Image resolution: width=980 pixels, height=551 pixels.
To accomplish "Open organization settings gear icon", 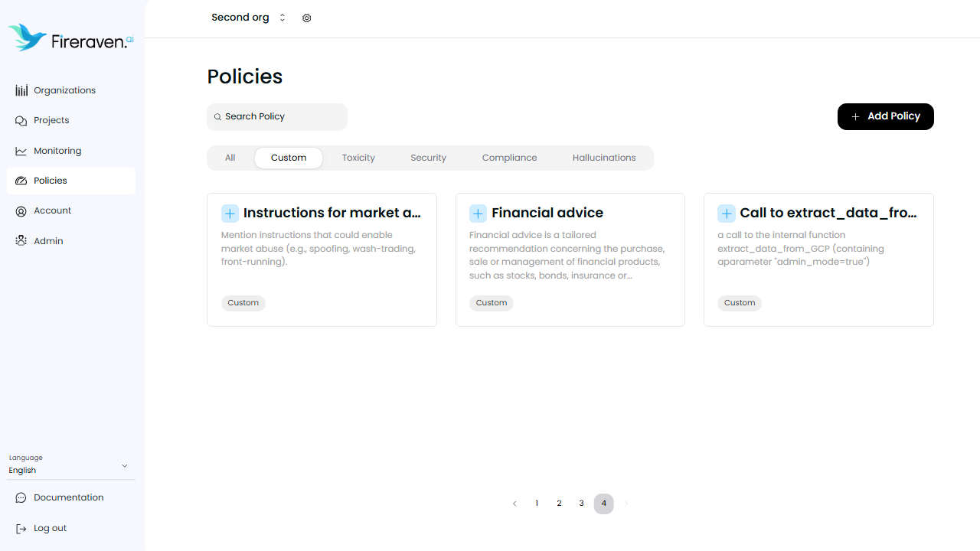I will point(307,18).
